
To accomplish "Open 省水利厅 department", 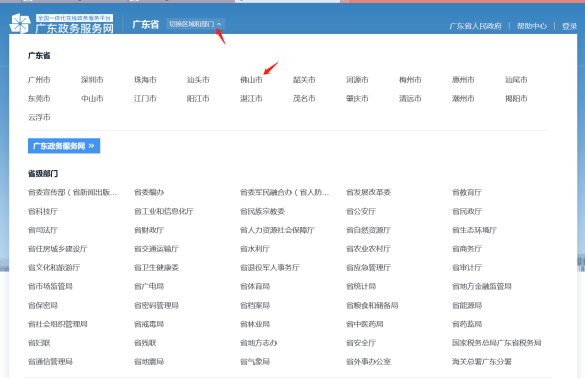I will tap(255, 249).
